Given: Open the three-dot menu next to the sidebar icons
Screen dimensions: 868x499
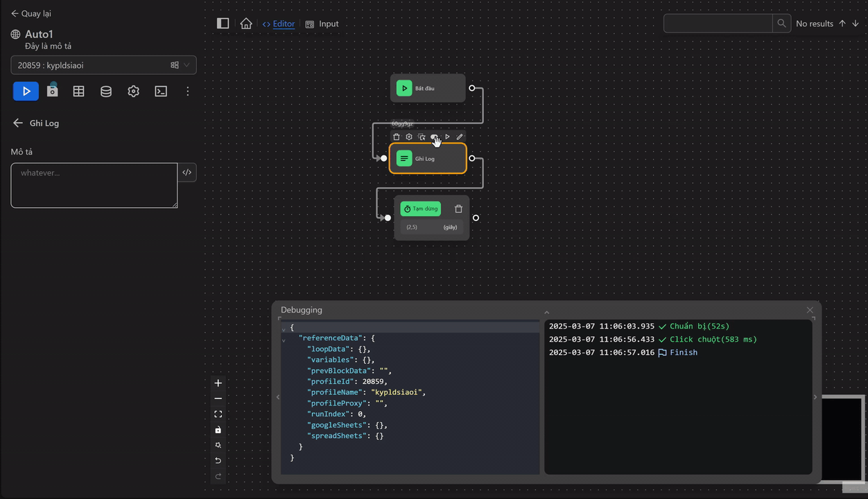Looking at the screenshot, I should coord(188,91).
